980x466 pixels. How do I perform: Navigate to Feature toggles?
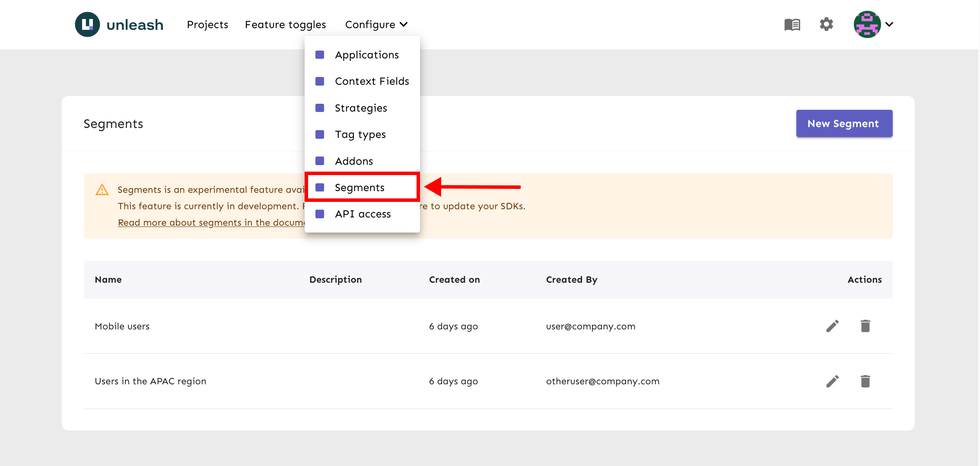[285, 25]
